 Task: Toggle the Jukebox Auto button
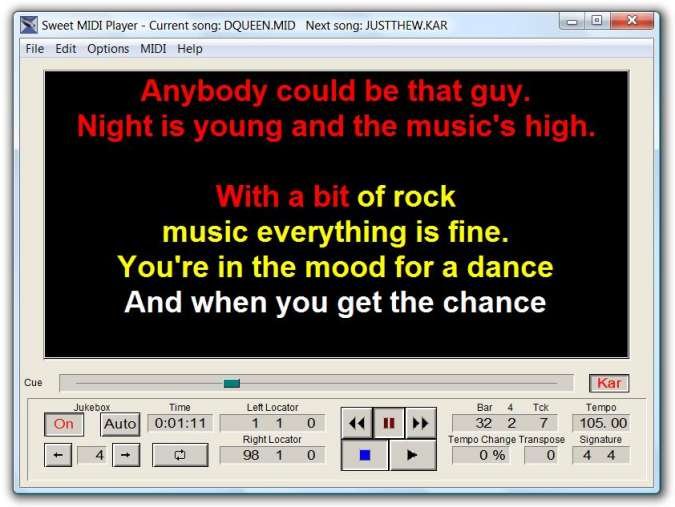click(120, 424)
